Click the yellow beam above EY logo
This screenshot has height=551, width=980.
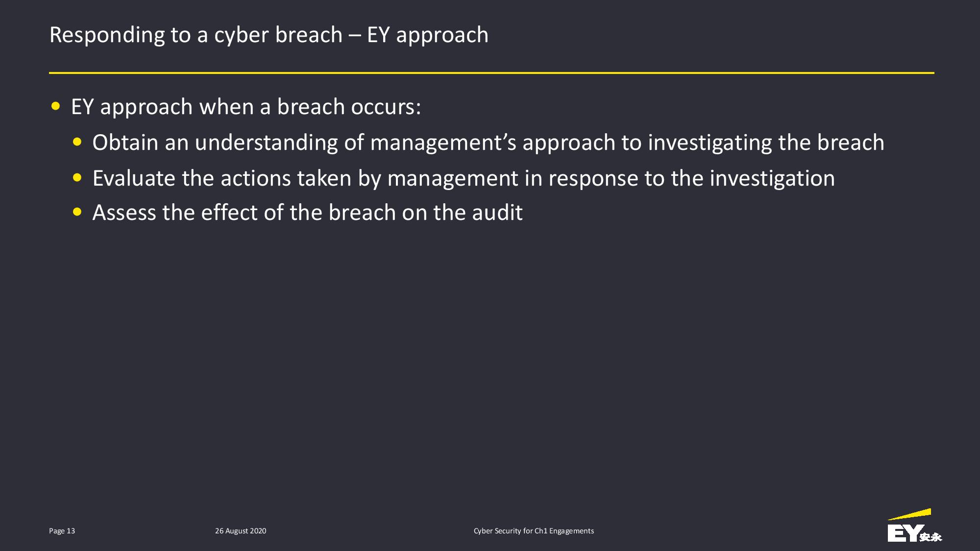pyautogui.click(x=910, y=514)
